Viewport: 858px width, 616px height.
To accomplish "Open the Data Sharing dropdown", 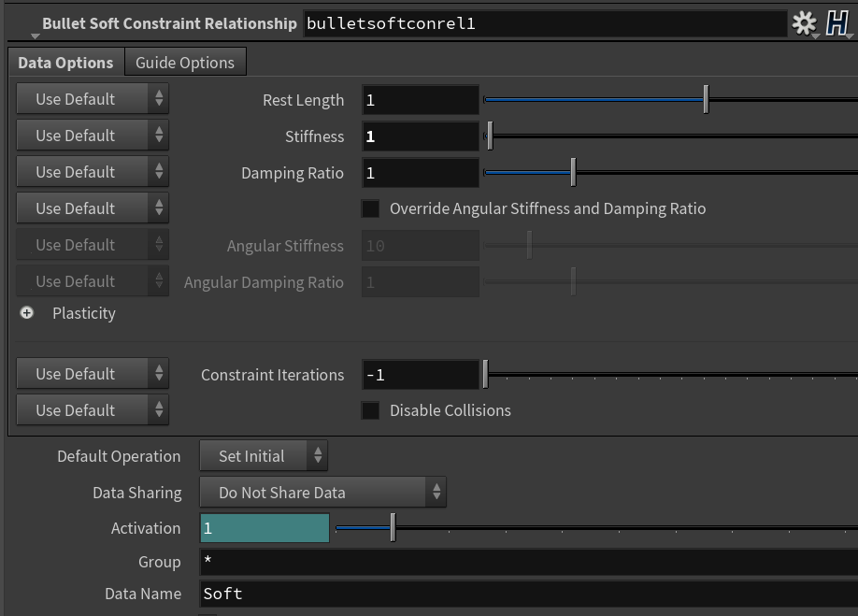I will click(x=322, y=493).
